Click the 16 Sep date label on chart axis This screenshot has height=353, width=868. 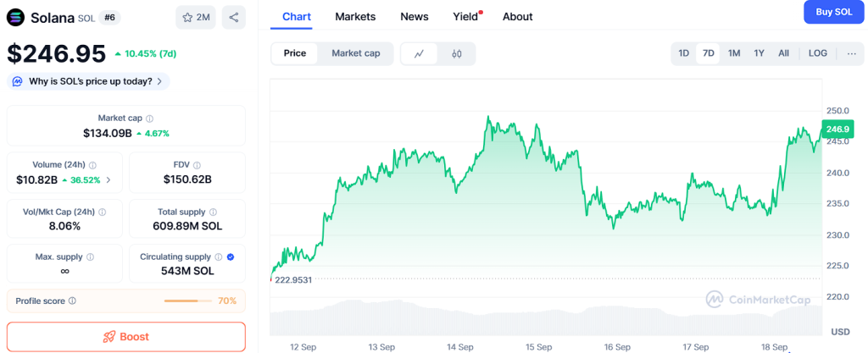(x=617, y=347)
